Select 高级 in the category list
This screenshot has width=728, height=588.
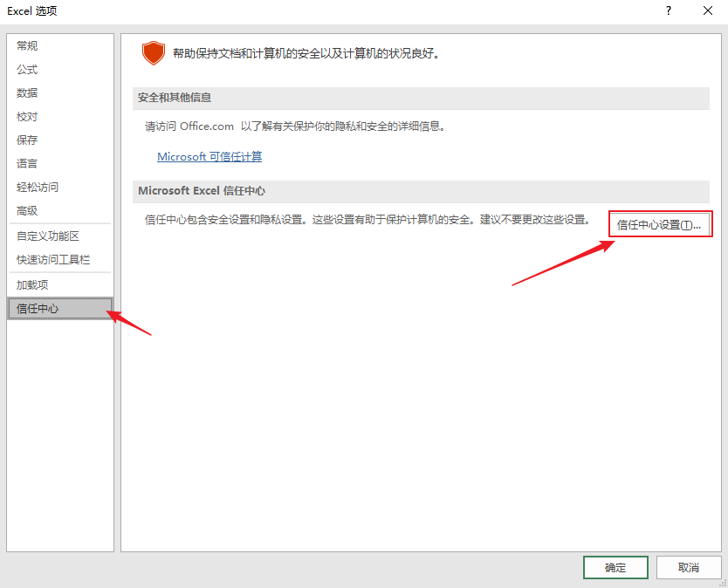60,211
